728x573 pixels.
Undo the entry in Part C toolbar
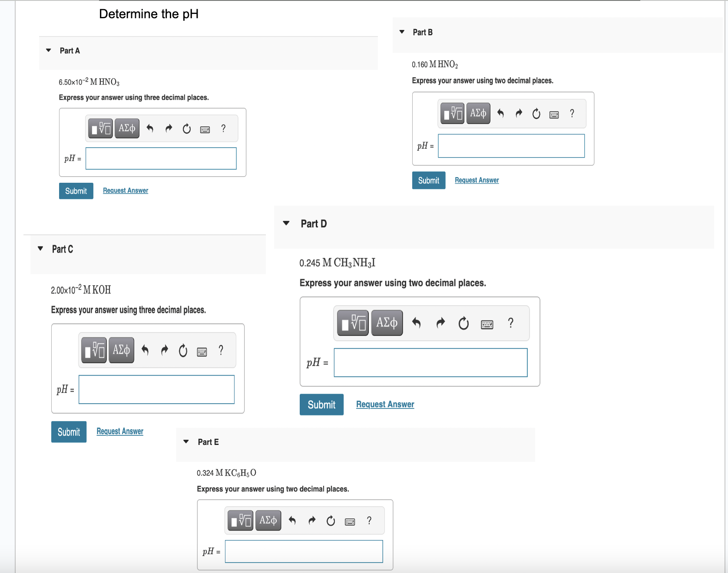point(145,350)
